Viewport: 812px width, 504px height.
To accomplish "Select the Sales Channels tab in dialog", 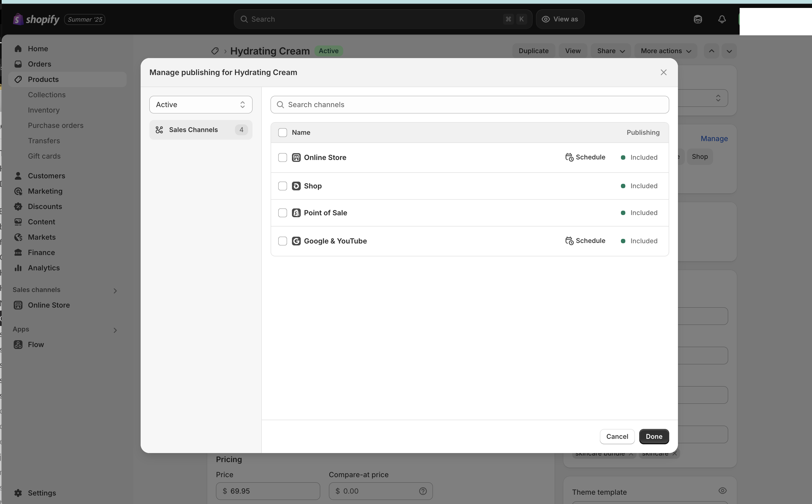I will tap(200, 130).
